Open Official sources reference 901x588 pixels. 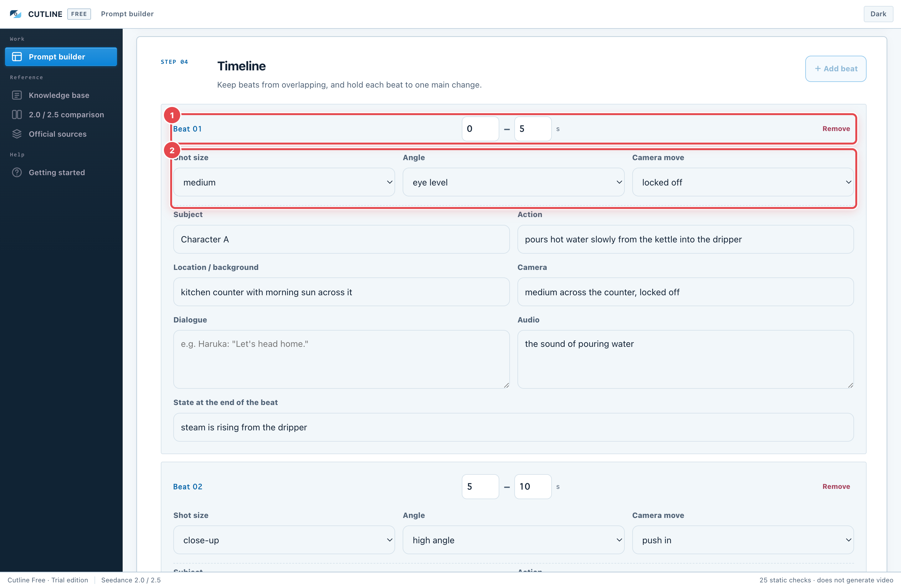coord(61,134)
